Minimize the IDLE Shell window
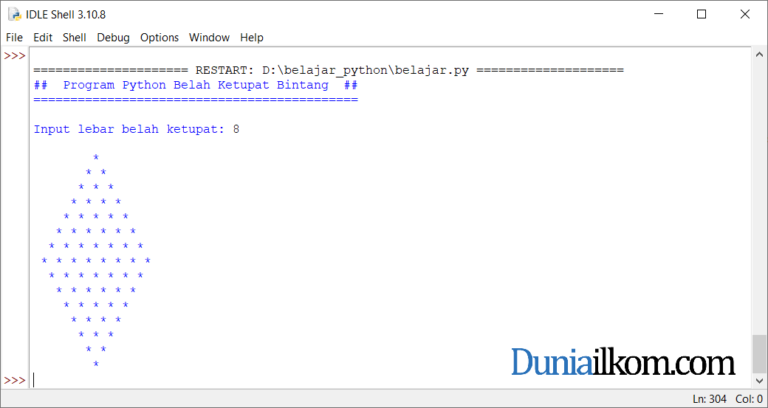The height and width of the screenshot is (408, 768). tap(659, 15)
